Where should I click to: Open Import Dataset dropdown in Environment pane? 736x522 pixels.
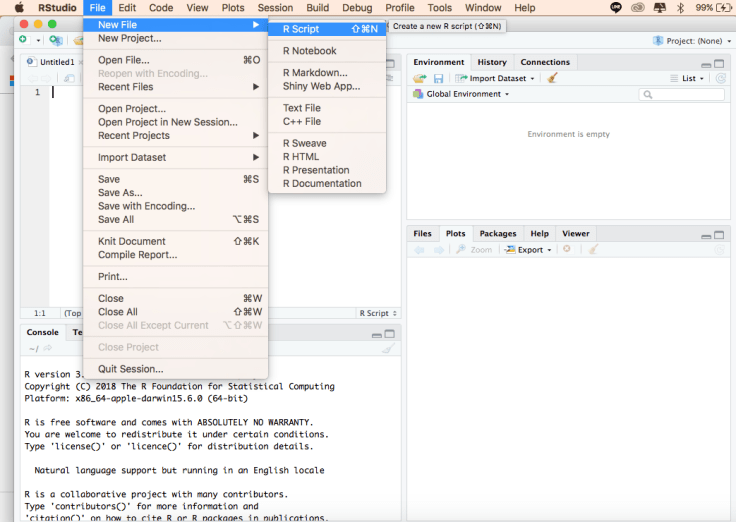[x=495, y=78]
